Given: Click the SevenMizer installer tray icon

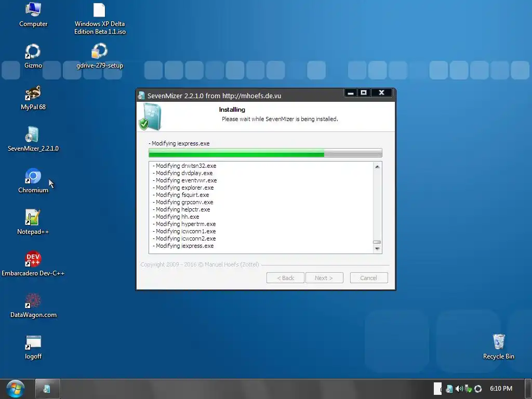Looking at the screenshot, I should point(449,389).
